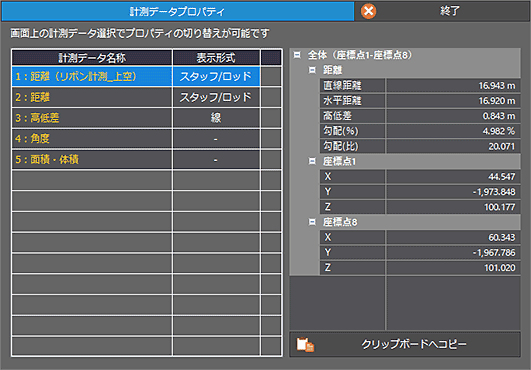Click the 勾配(%) value field
This screenshot has width=531, height=370.
click(x=453, y=131)
